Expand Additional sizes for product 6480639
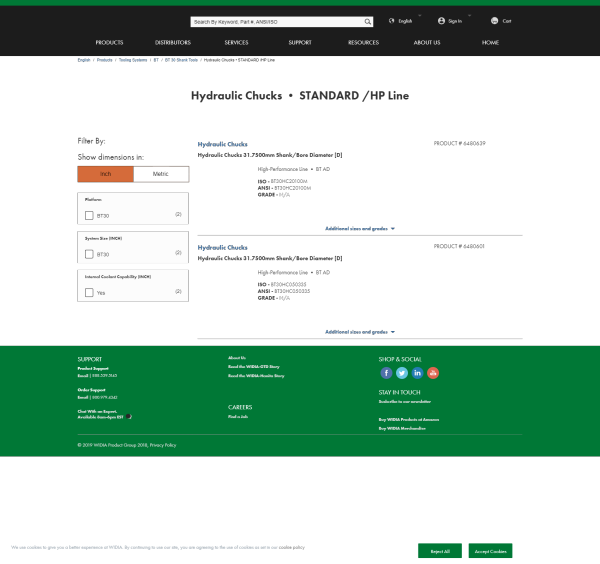The image size is (600, 564). point(360,228)
